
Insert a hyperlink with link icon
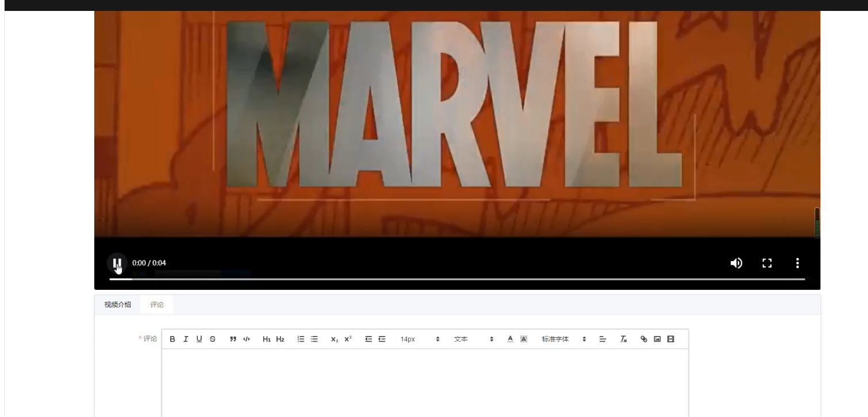click(644, 339)
